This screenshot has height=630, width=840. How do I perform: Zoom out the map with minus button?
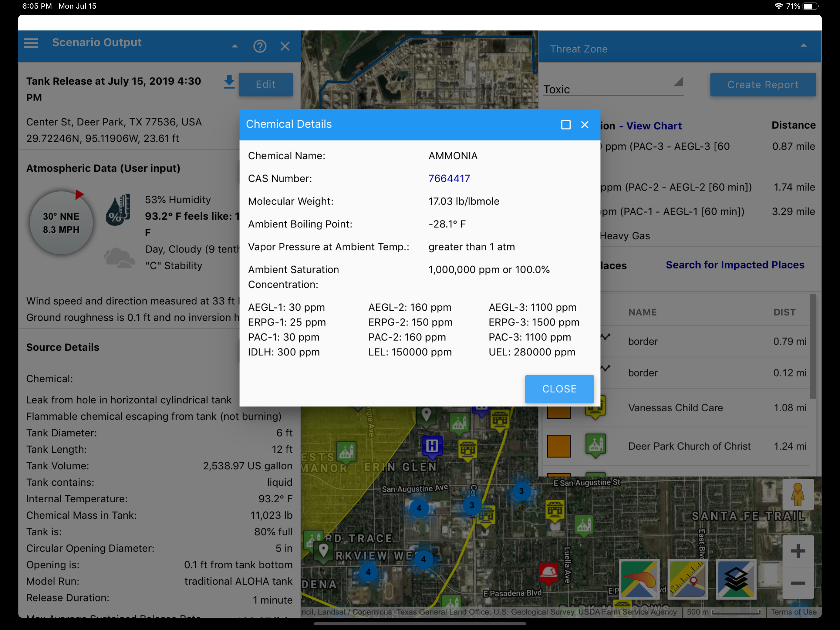[798, 583]
